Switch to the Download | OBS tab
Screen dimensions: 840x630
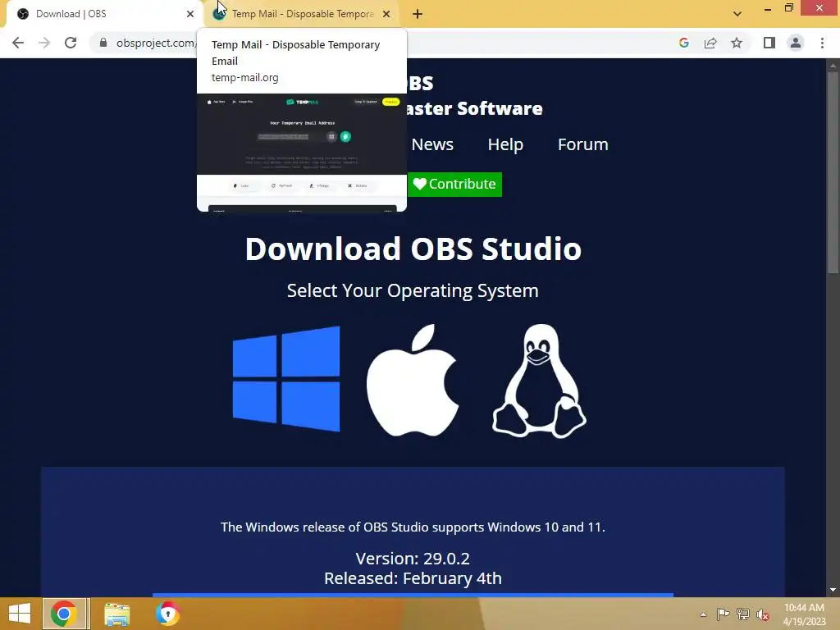tap(102, 14)
